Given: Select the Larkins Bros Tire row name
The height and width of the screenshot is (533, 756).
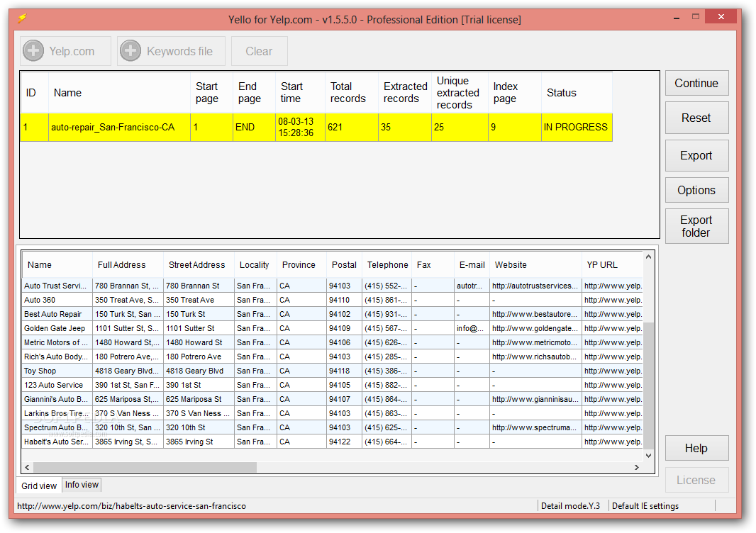Looking at the screenshot, I should click(57, 413).
